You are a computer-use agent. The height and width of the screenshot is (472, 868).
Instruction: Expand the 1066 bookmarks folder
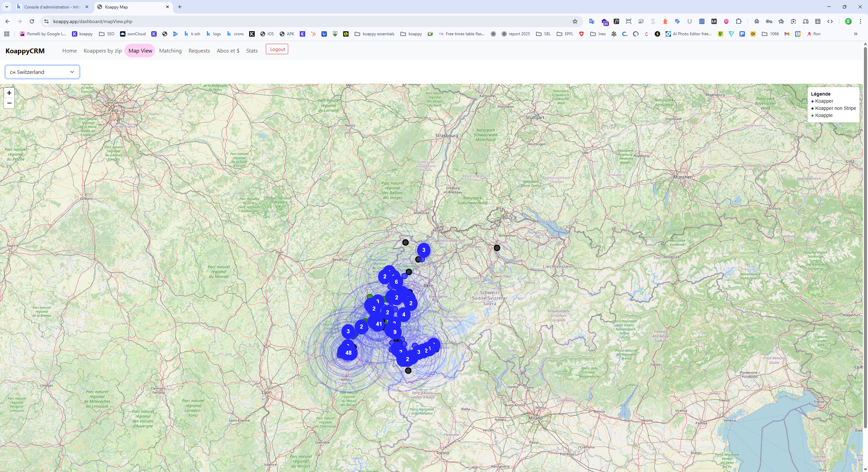[x=770, y=34]
